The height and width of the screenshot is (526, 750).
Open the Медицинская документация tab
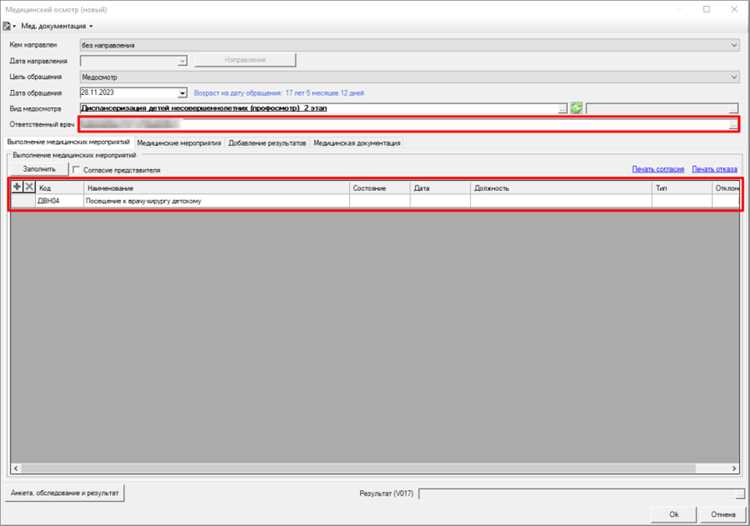tap(357, 143)
